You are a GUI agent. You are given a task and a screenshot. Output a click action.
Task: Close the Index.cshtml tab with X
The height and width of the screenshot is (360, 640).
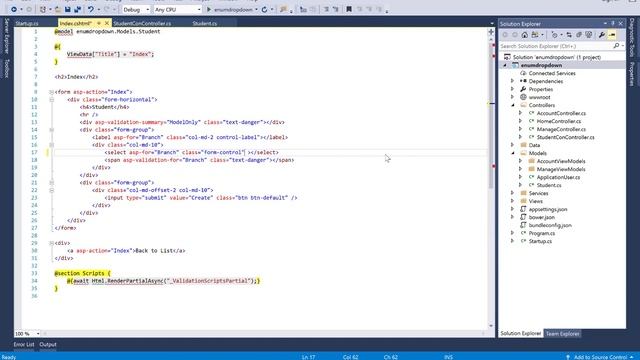[107, 23]
